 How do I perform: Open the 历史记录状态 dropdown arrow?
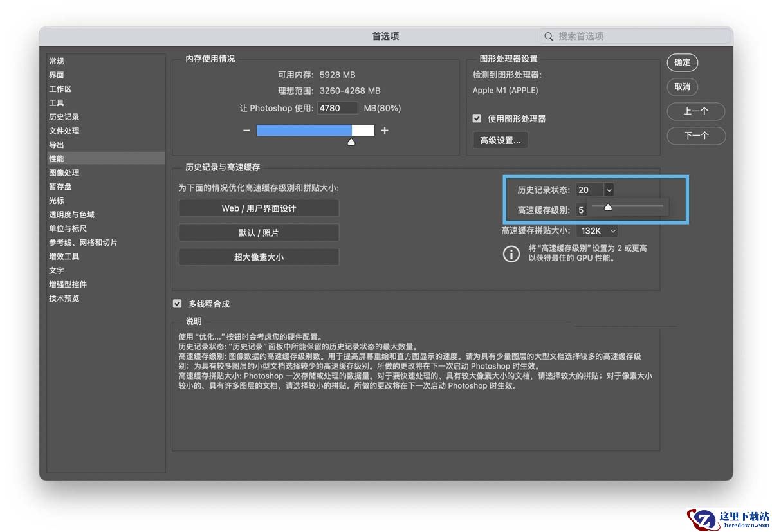[x=609, y=190]
